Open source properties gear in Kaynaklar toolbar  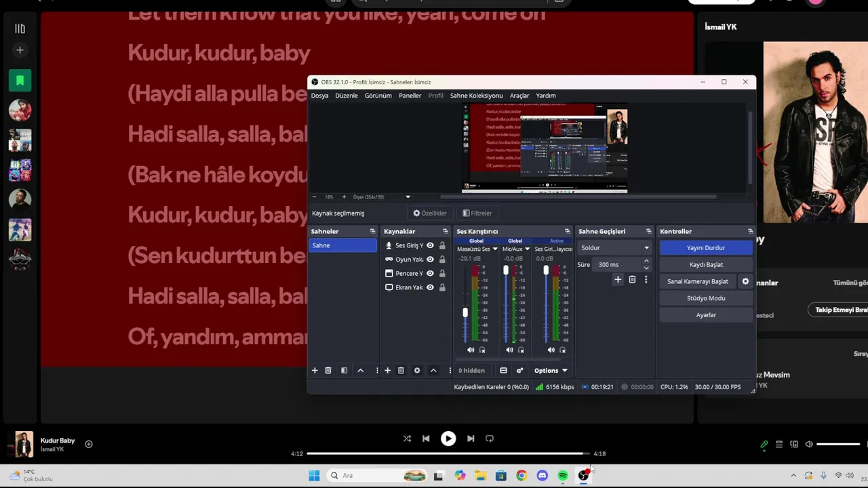(x=417, y=370)
